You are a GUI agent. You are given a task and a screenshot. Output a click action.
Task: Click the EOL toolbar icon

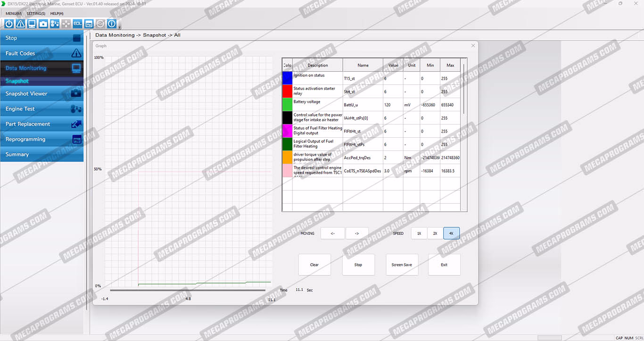tap(77, 24)
